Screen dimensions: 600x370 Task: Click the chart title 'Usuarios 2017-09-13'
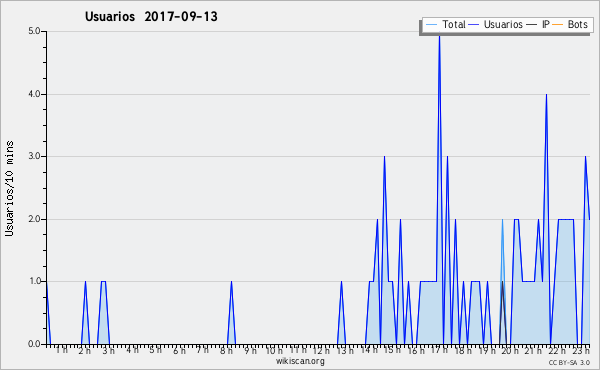pyautogui.click(x=151, y=16)
